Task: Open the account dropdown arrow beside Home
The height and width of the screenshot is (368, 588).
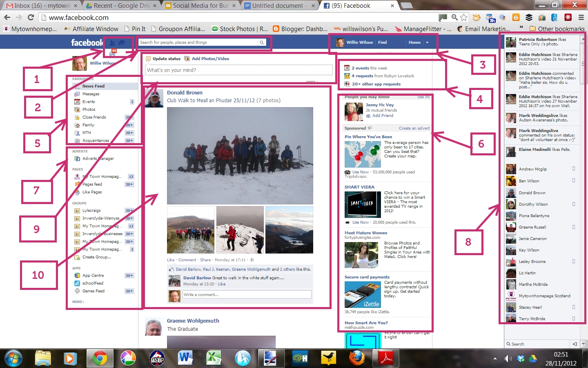Action: tap(427, 43)
